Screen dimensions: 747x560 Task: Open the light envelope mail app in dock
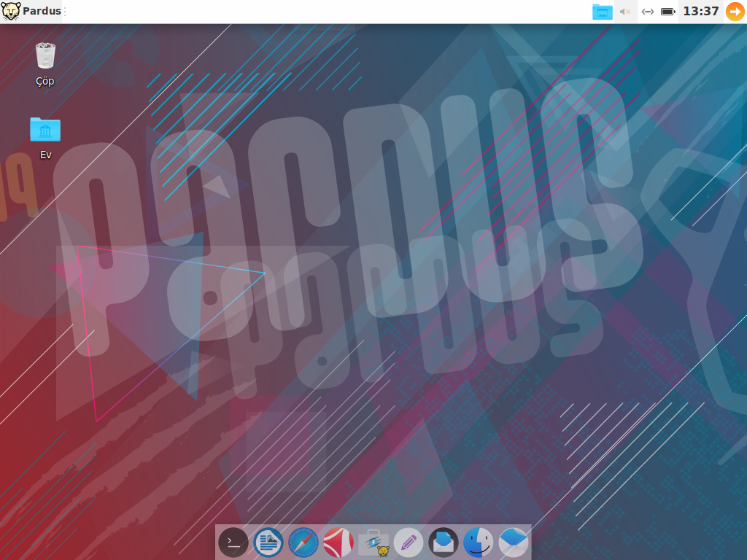point(514,542)
